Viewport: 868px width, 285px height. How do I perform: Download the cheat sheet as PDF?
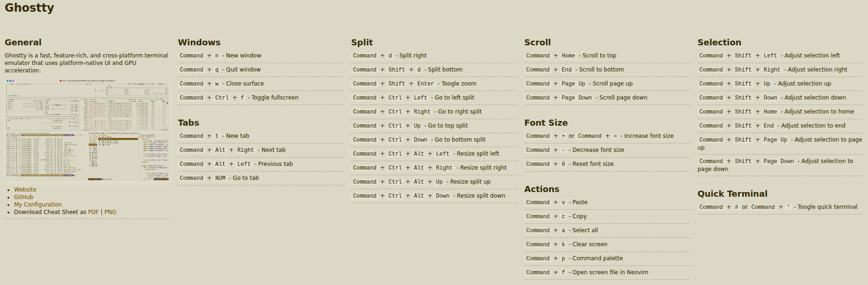(93, 212)
